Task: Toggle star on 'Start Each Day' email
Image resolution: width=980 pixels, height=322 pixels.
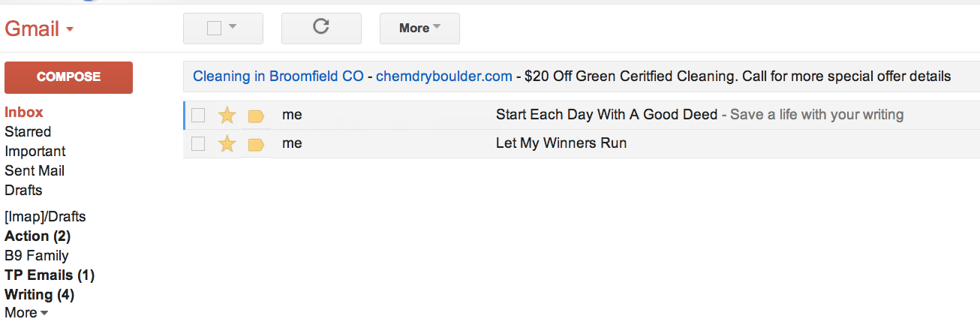Action: pyautogui.click(x=227, y=116)
